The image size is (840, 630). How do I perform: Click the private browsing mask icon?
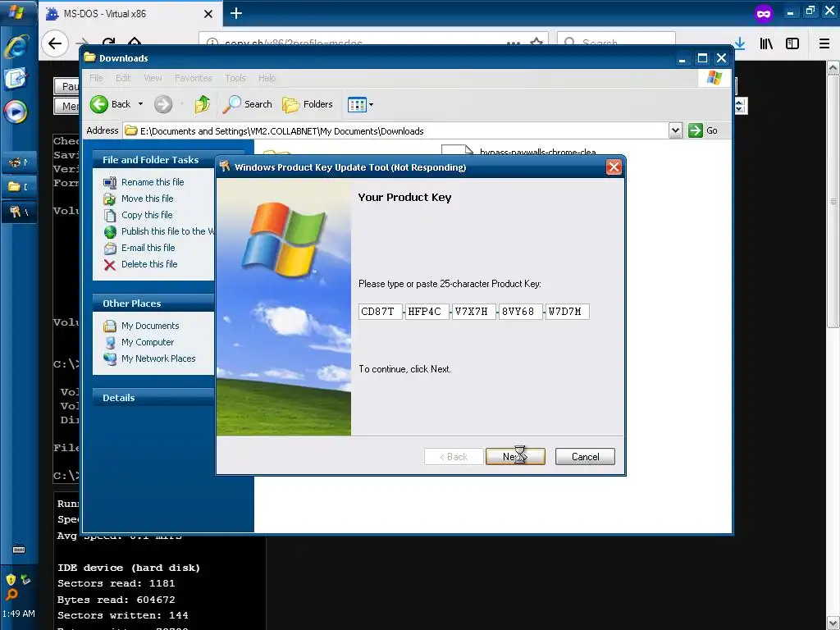[764, 13]
